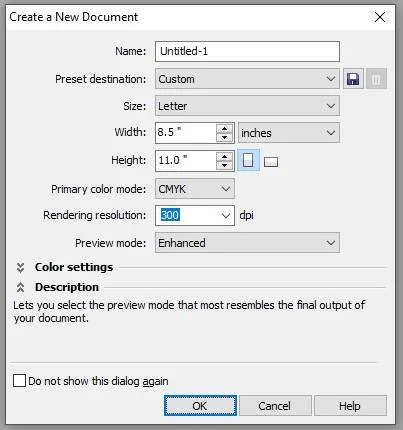This screenshot has height=430, width=403.
Task: Select landscape page orientation
Action: pos(271,162)
